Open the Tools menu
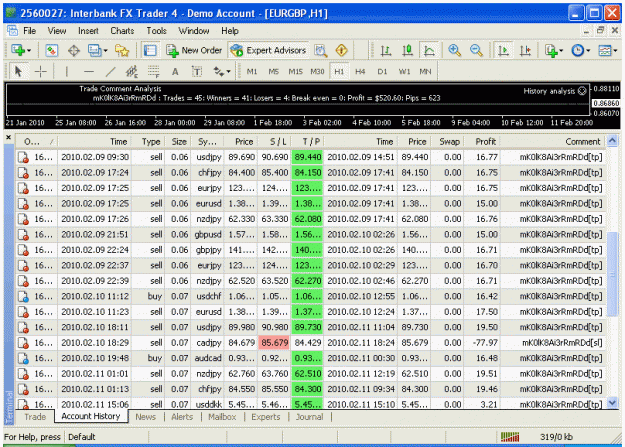625x447 pixels. [x=156, y=31]
